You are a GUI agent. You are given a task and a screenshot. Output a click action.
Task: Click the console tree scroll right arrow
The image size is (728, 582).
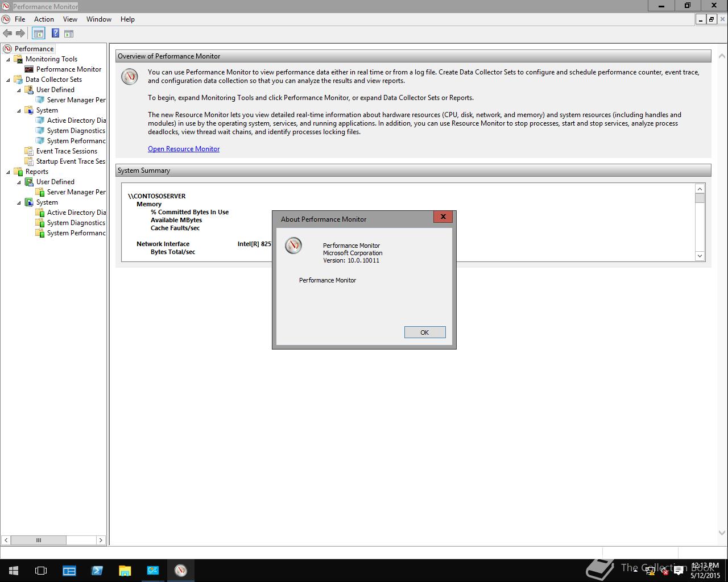pyautogui.click(x=101, y=540)
